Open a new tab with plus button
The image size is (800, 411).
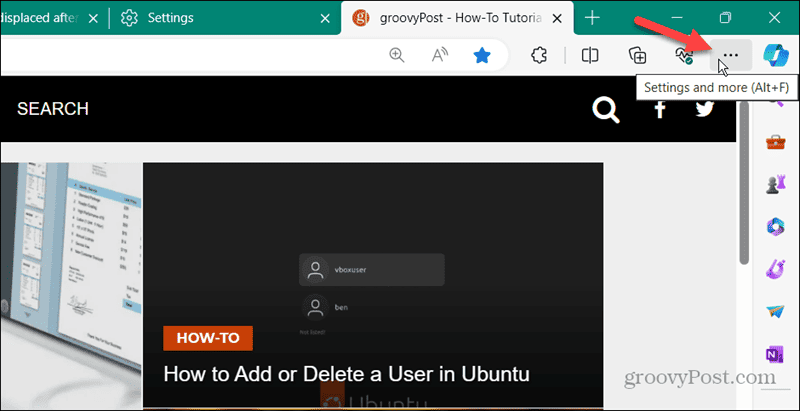point(592,18)
